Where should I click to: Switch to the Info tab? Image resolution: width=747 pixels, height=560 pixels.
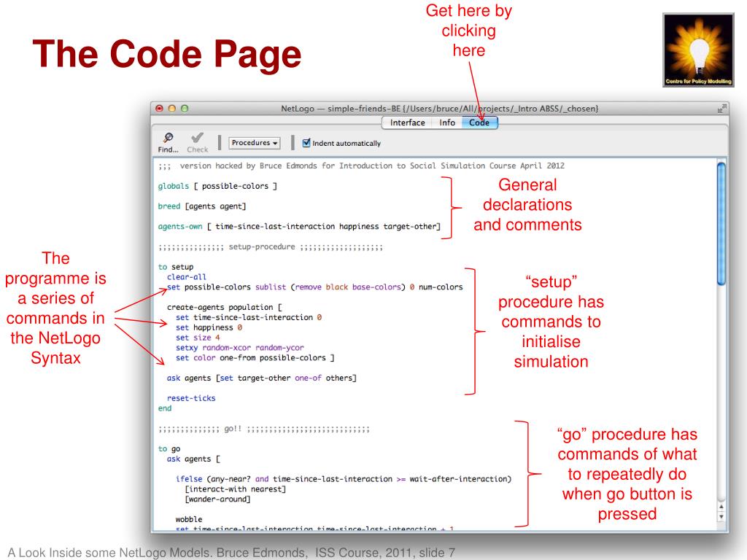tap(447, 122)
